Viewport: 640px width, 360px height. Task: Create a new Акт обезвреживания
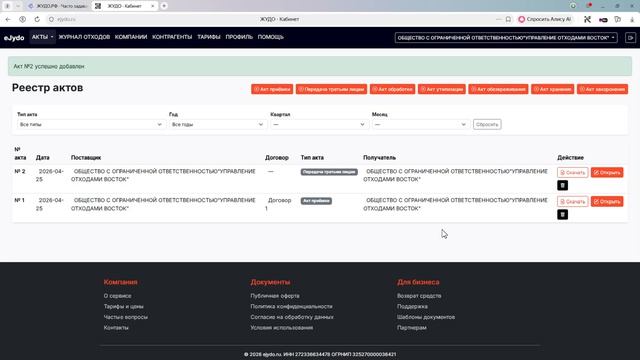(498, 89)
